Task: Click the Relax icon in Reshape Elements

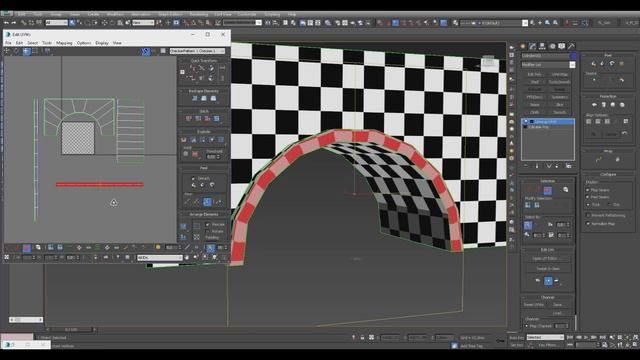Action: (213, 98)
